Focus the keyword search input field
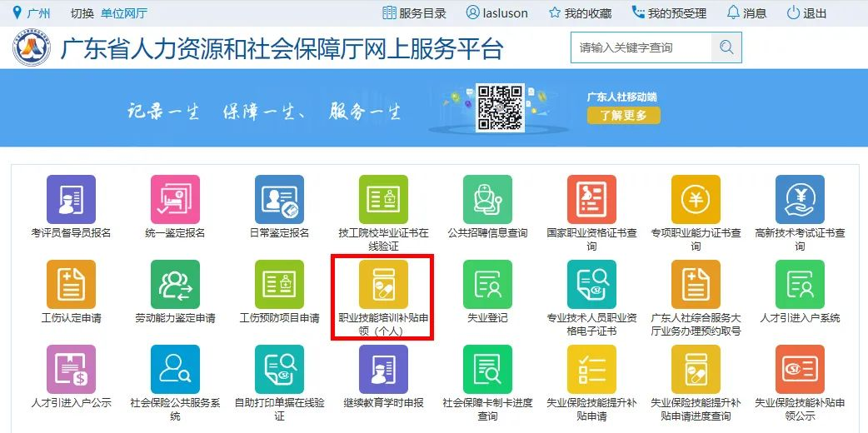Image resolution: width=868 pixels, height=433 pixels. point(641,47)
